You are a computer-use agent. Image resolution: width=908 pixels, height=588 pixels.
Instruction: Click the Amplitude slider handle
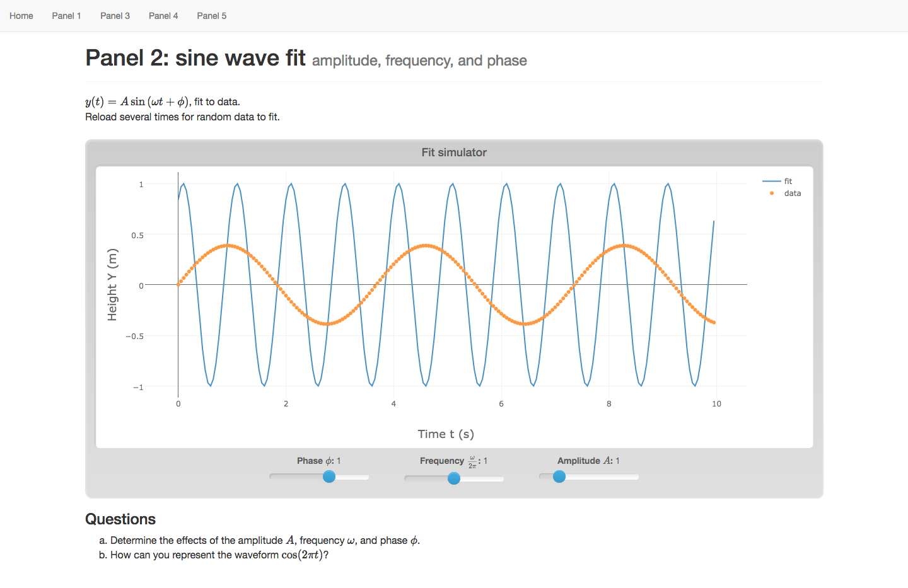tap(559, 476)
